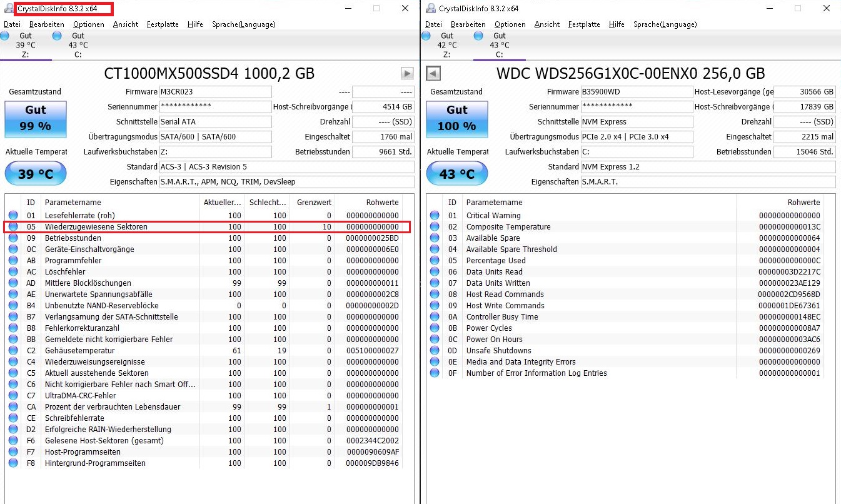The width and height of the screenshot is (841, 504).
Task: Select Mittlere Blocklöschungen row text
Action: 88,283
